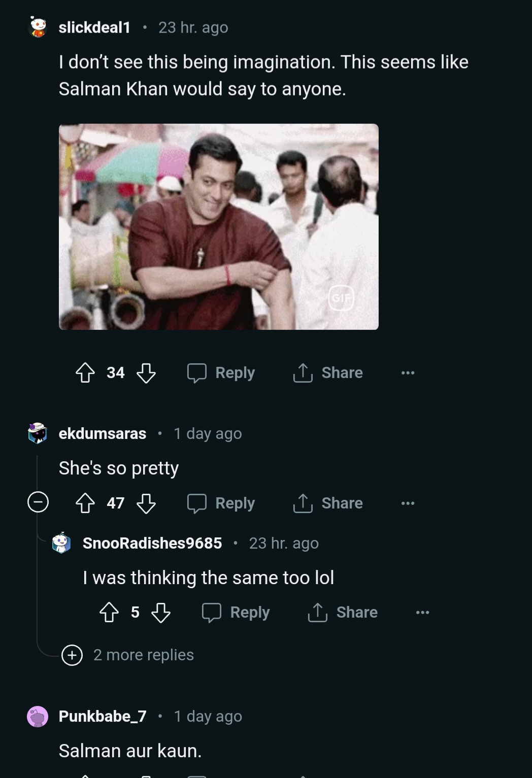The image size is (532, 778).
Task: Upvote slickdeal1's comment
Action: pos(85,373)
